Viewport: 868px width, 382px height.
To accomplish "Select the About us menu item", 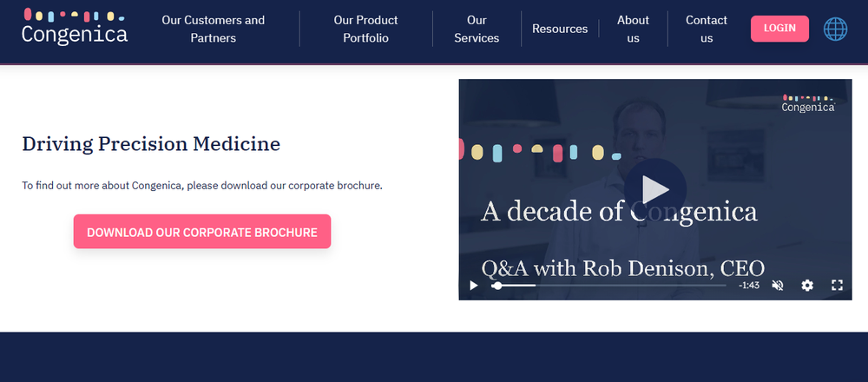I will point(633,29).
